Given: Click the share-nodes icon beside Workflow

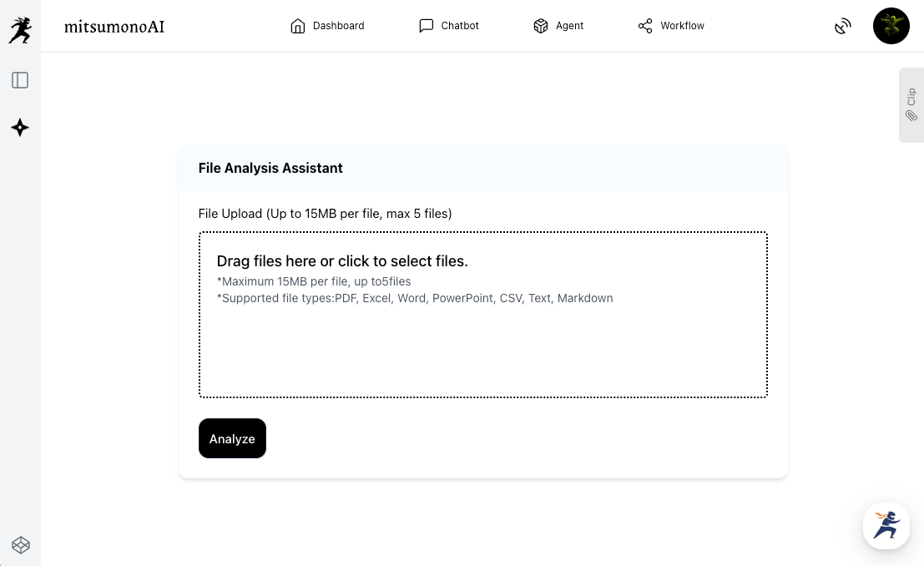Looking at the screenshot, I should [x=645, y=26].
